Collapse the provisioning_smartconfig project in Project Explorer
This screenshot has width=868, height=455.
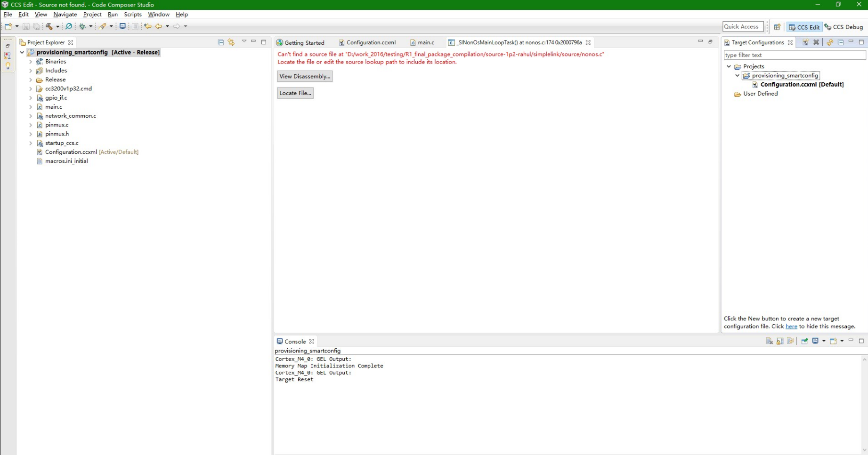[x=22, y=52]
